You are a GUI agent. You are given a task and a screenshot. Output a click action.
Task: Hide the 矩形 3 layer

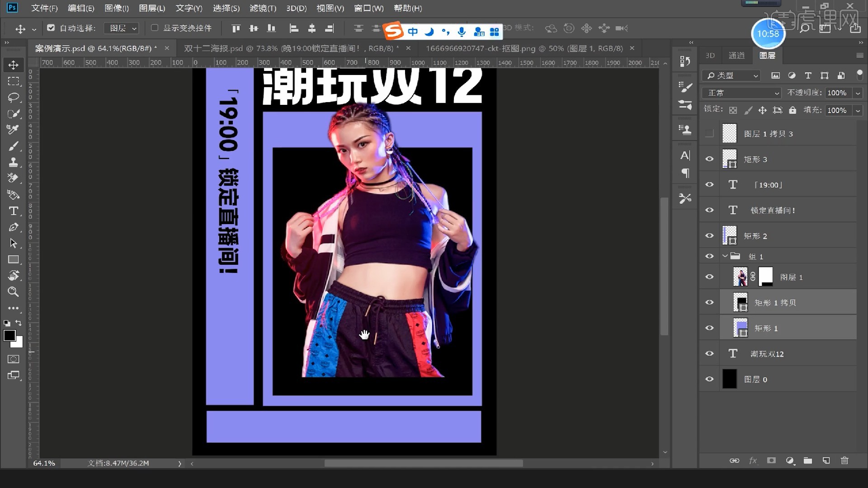click(709, 159)
